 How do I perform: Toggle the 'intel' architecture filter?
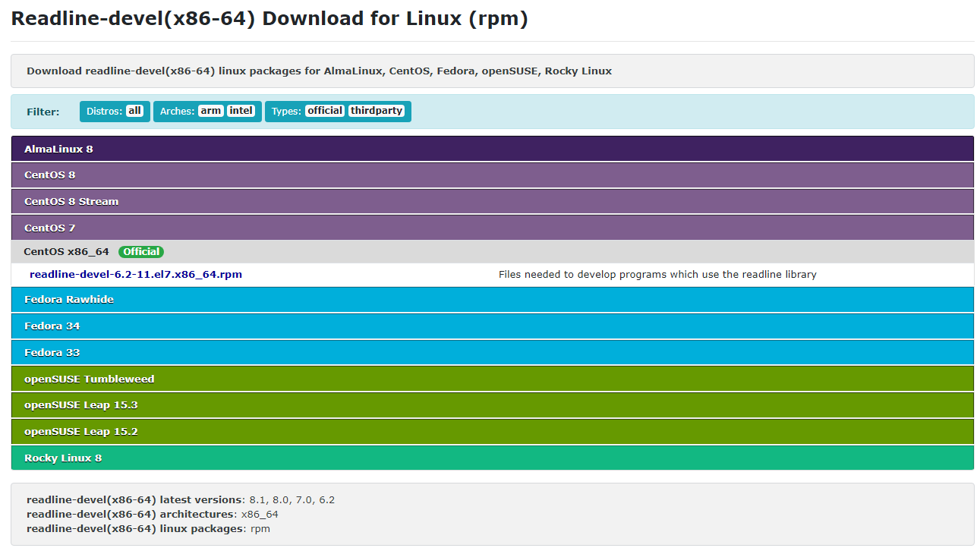tap(241, 111)
